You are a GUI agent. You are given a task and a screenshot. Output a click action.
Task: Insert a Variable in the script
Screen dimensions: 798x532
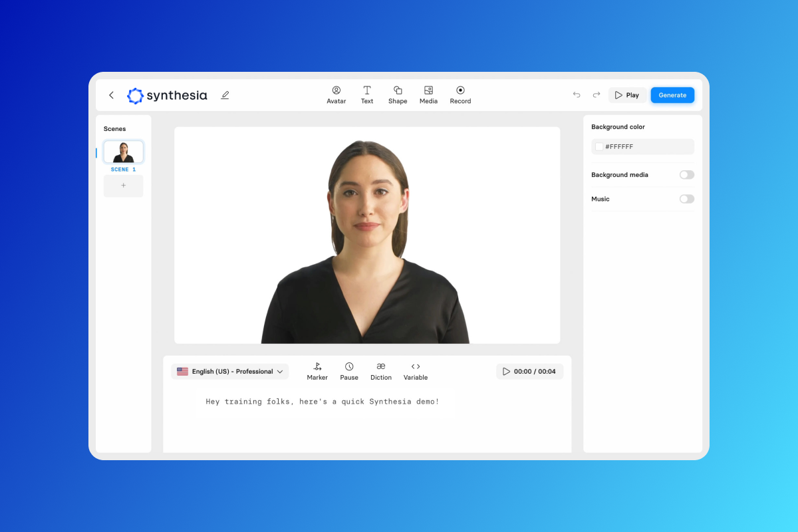click(416, 371)
